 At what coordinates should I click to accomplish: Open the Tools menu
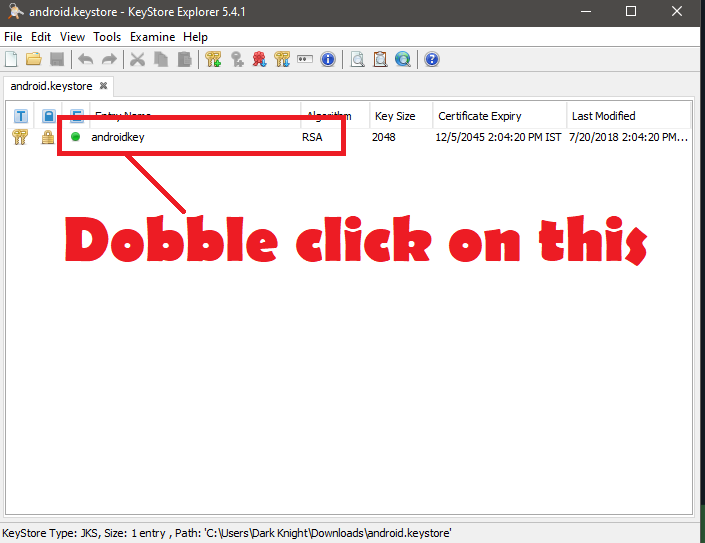tap(107, 37)
